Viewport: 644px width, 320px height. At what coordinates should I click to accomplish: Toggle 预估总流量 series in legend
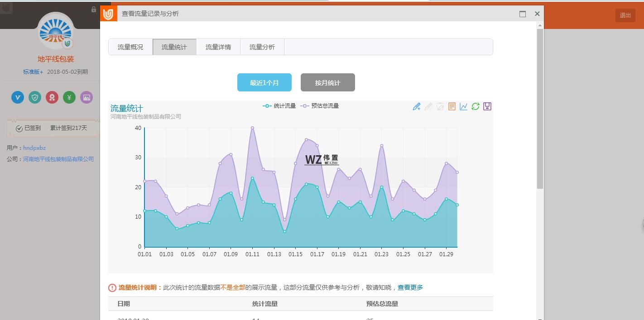[x=320, y=106]
